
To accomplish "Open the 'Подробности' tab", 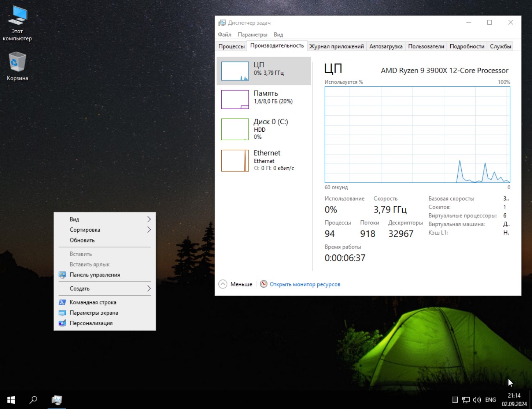I will click(x=467, y=46).
